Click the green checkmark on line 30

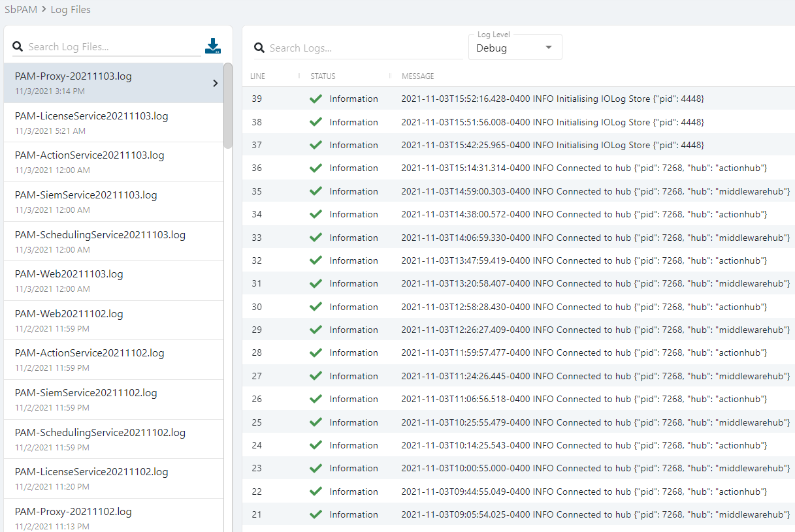point(316,307)
